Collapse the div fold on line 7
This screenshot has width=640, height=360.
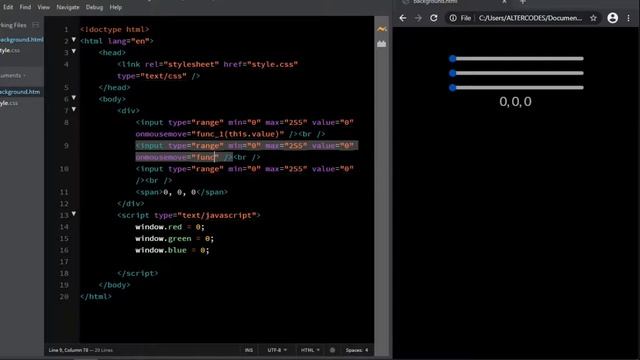[x=74, y=109]
